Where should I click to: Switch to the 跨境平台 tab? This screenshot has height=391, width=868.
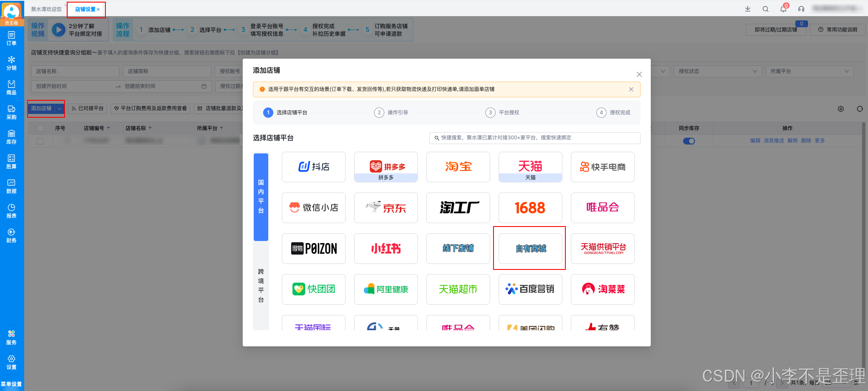point(261,286)
